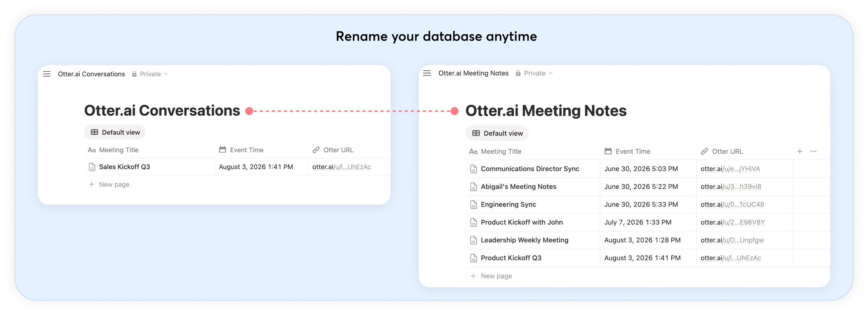Open Otter URL link for Product Kickoff Q3
868x315 pixels.
pyautogui.click(x=731, y=258)
